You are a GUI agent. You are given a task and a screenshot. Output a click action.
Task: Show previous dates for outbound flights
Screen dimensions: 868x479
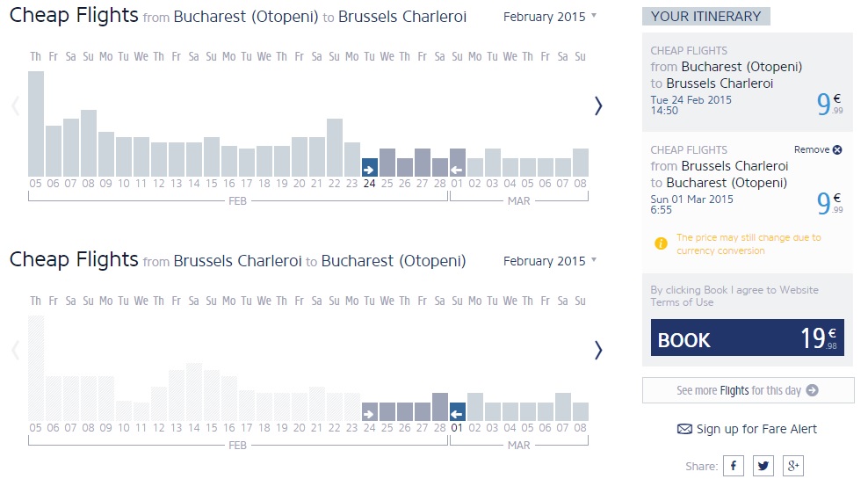coord(15,105)
